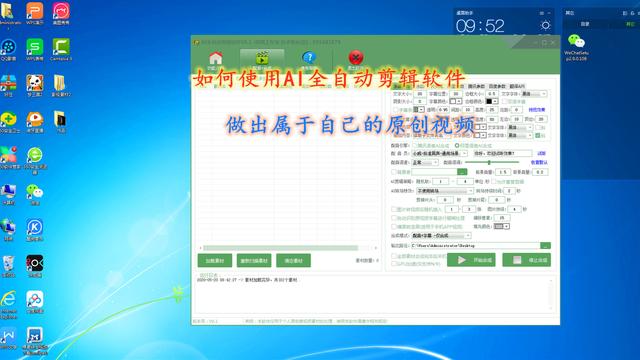This screenshot has width=640, height=360.
Task: Click the clear material green button
Action: [x=293, y=260]
